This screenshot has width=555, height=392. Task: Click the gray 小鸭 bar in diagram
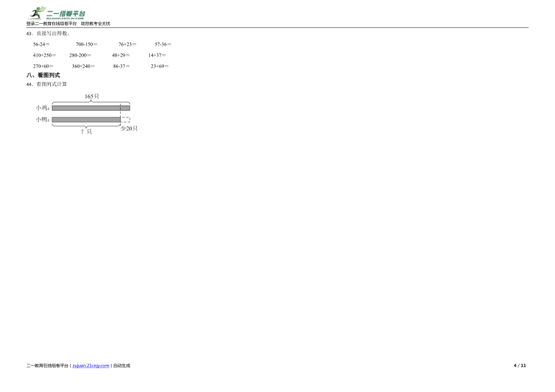point(86,119)
